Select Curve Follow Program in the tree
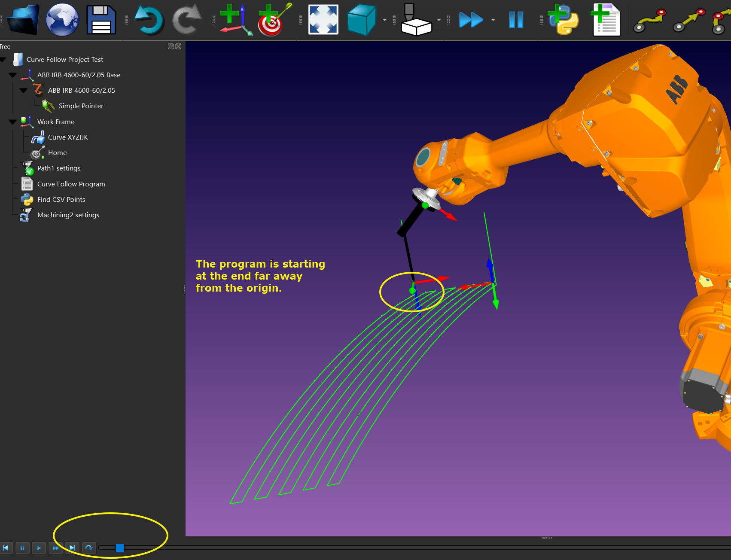The image size is (731, 560). 71,184
